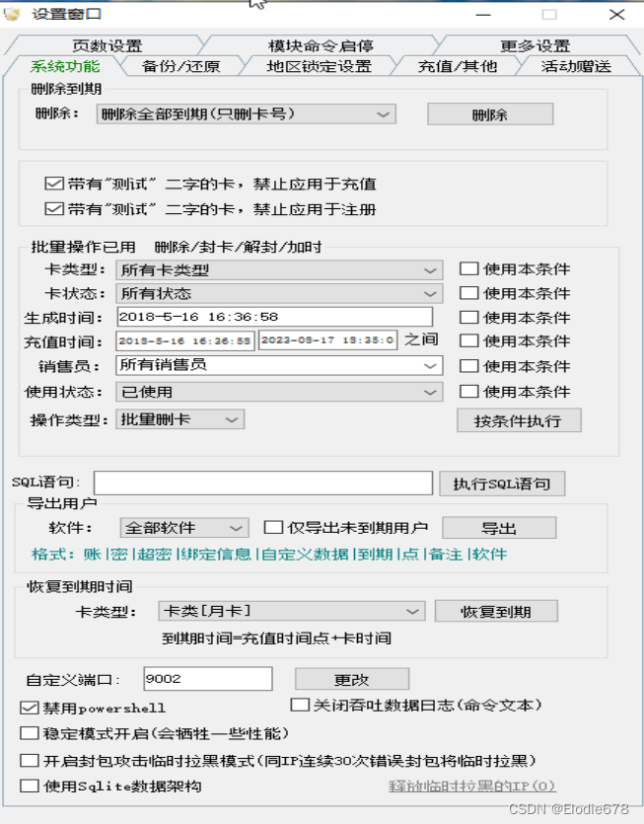This screenshot has height=824, width=644.
Task: Open the 卡类[月卡] dropdown
Action: (x=292, y=611)
